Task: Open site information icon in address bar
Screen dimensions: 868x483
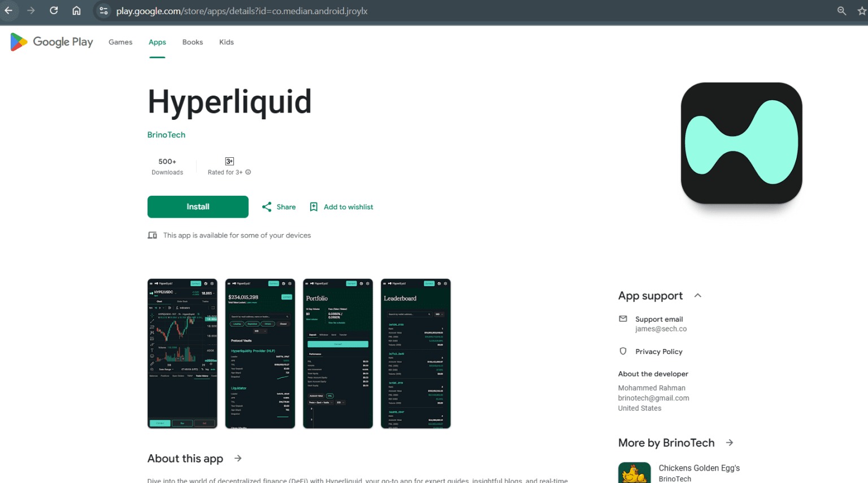Action: click(103, 11)
